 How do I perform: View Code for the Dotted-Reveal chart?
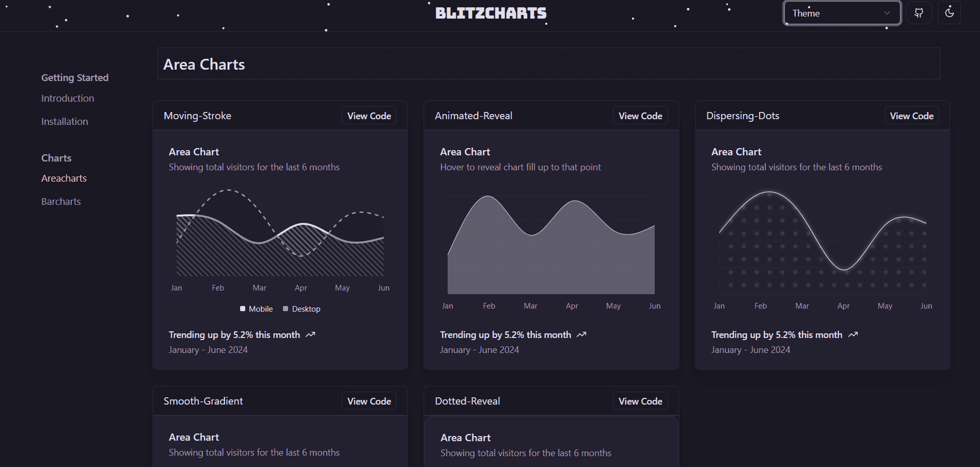(640, 400)
